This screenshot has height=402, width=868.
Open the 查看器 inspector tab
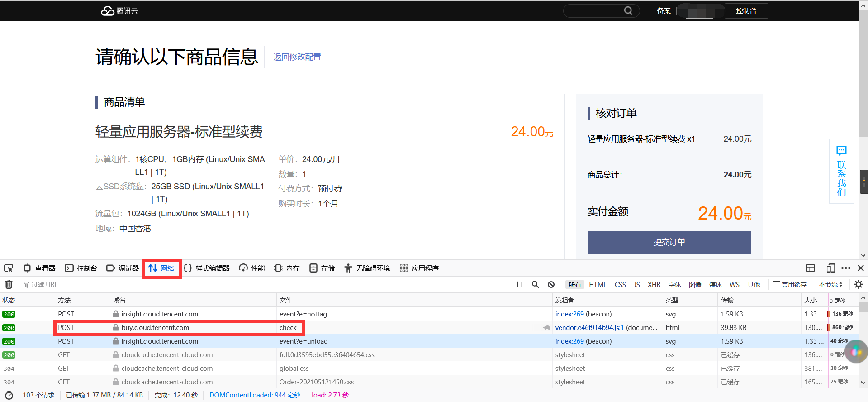(x=39, y=268)
